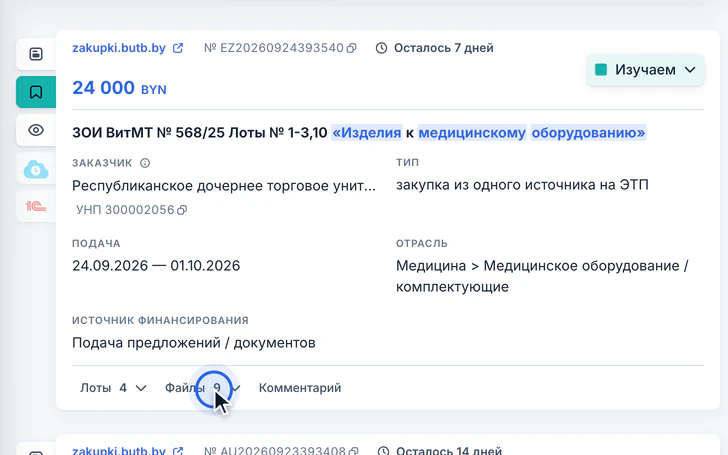Open the tender card view sidebar icon
The width and height of the screenshot is (728, 455).
click(x=36, y=54)
